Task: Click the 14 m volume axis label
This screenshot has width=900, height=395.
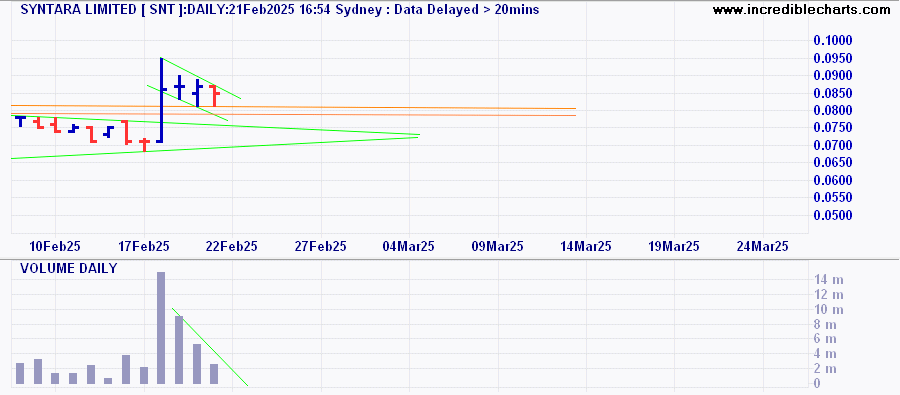Action: (827, 280)
